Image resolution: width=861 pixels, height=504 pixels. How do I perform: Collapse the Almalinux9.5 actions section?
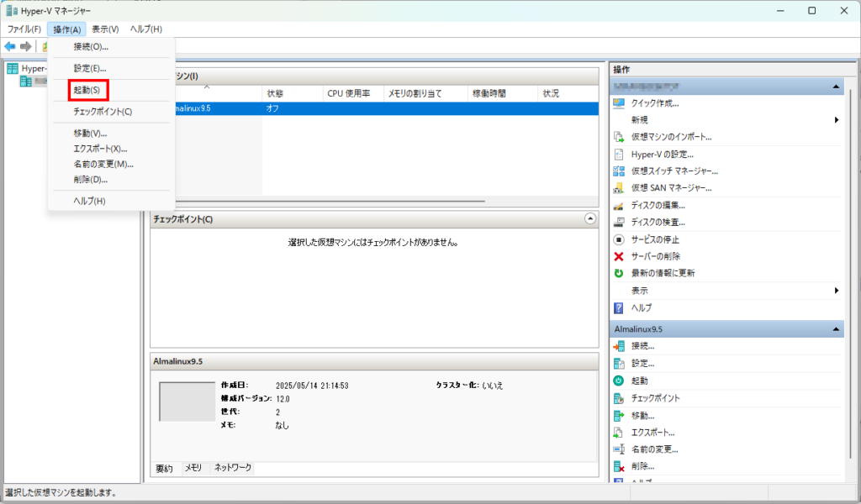point(836,329)
